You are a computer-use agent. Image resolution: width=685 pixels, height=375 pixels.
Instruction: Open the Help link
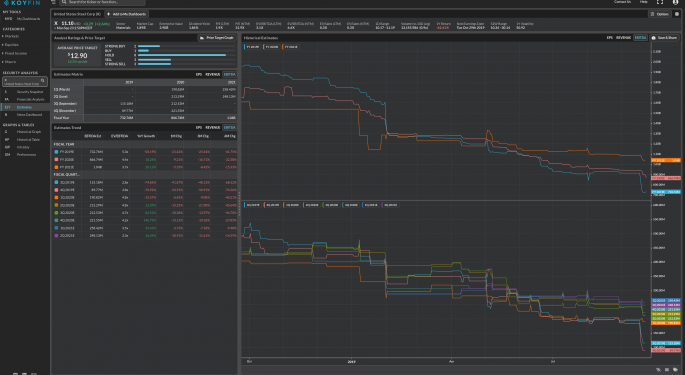pos(644,2)
